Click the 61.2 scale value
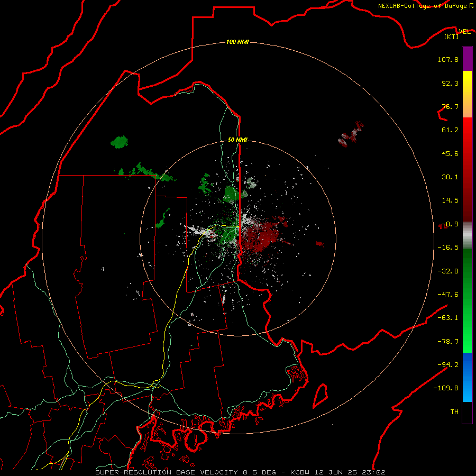The width and height of the screenshot is (476, 476). point(450,130)
